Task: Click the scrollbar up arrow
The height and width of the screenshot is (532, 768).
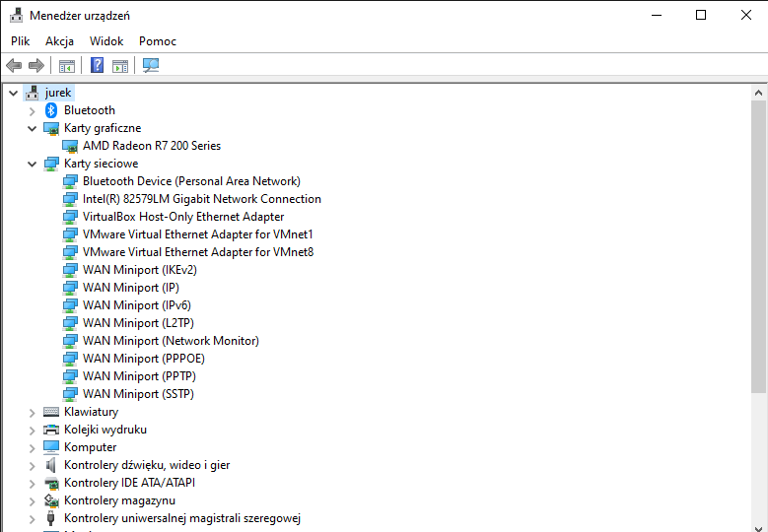Action: pos(758,93)
